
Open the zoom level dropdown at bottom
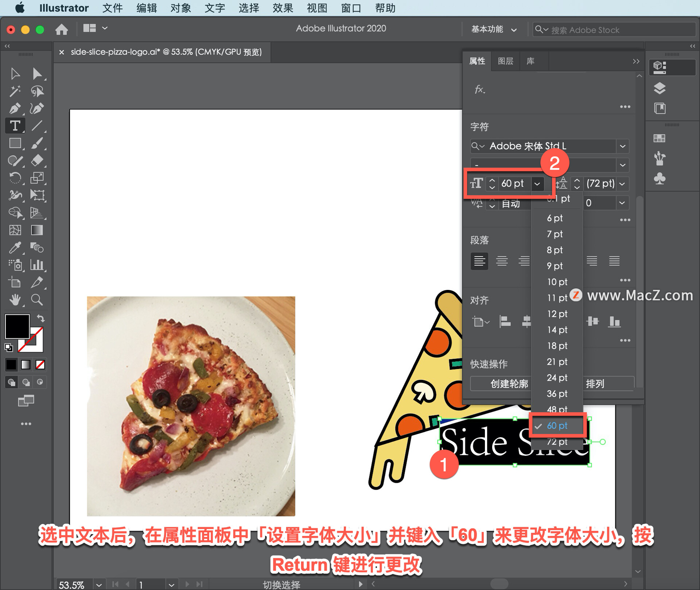99,585
